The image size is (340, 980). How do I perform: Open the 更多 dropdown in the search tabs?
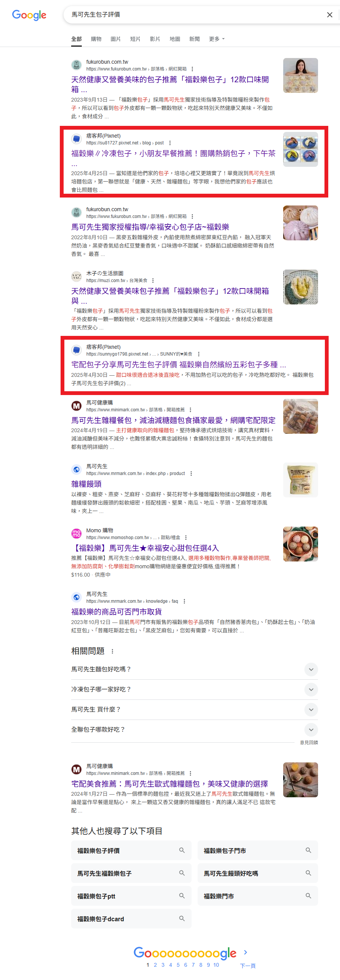pos(217,39)
